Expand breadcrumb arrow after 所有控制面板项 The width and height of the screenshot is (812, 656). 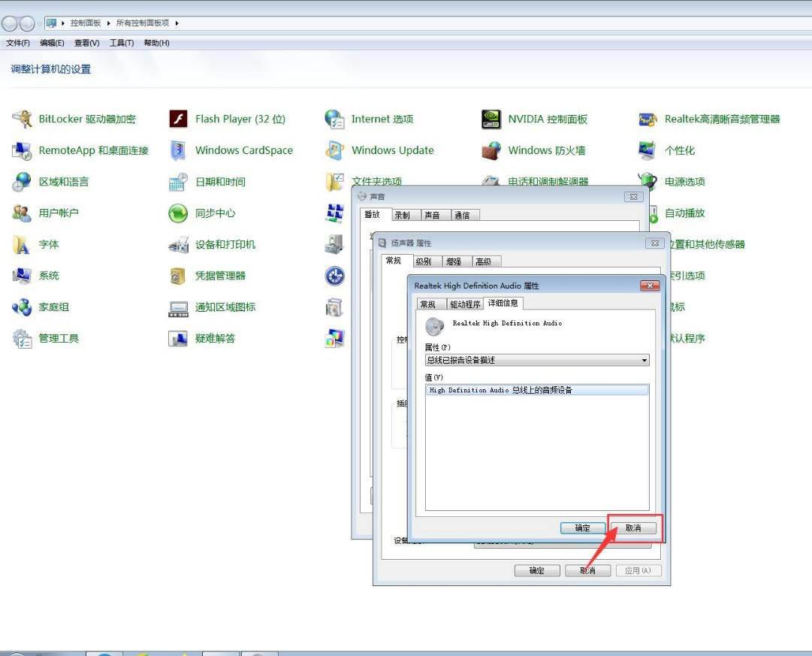(177, 23)
